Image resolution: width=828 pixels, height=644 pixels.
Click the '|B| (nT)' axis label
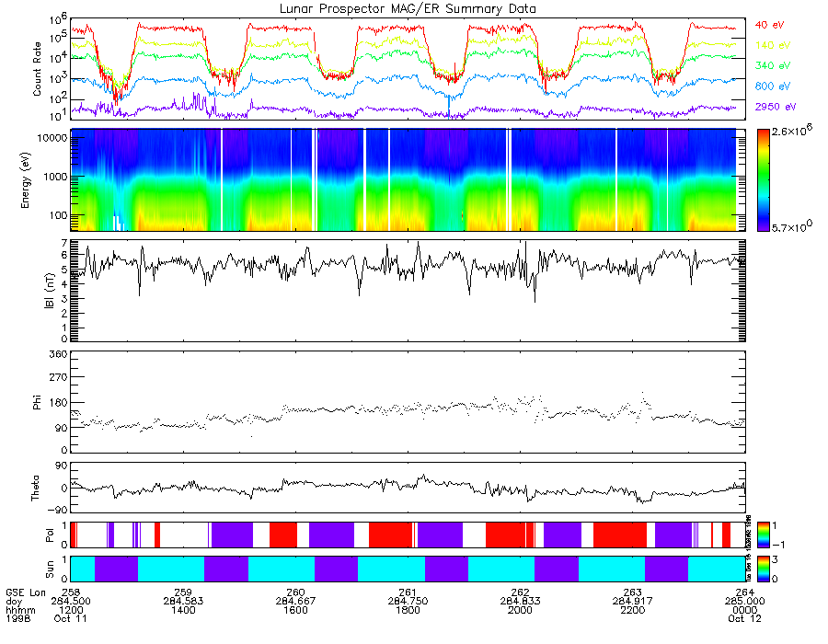coord(50,291)
